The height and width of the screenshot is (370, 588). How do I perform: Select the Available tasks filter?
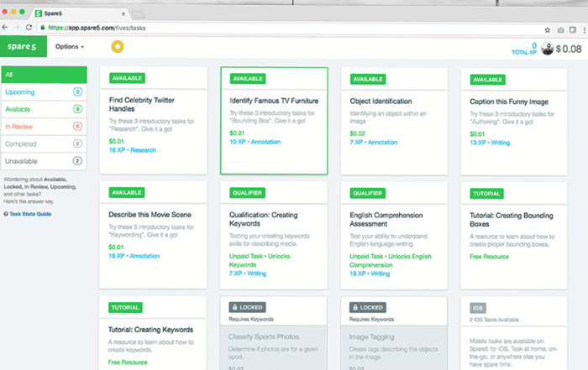[x=45, y=109]
